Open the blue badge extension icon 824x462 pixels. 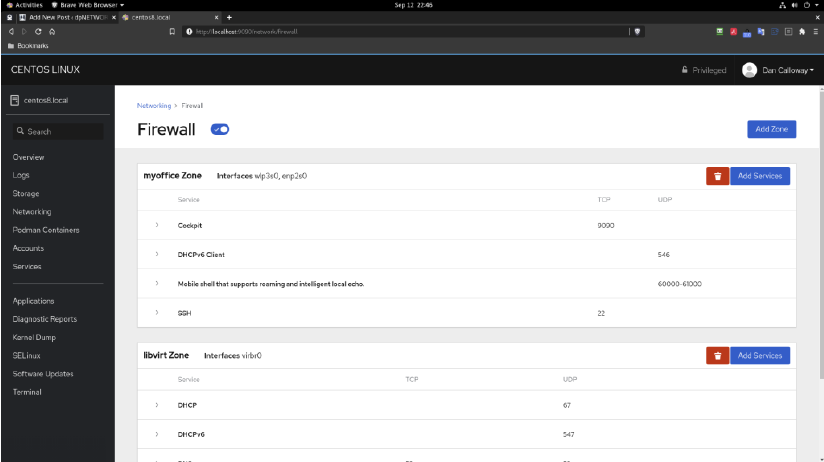click(747, 33)
